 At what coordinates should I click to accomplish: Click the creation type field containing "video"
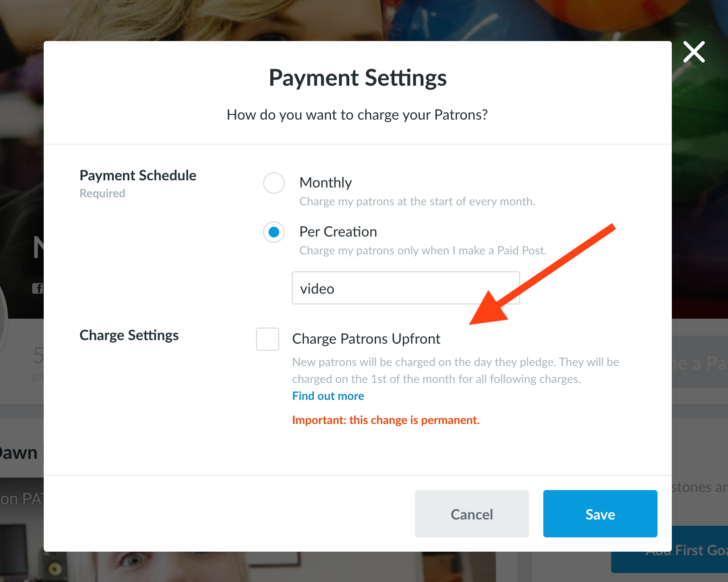click(405, 288)
